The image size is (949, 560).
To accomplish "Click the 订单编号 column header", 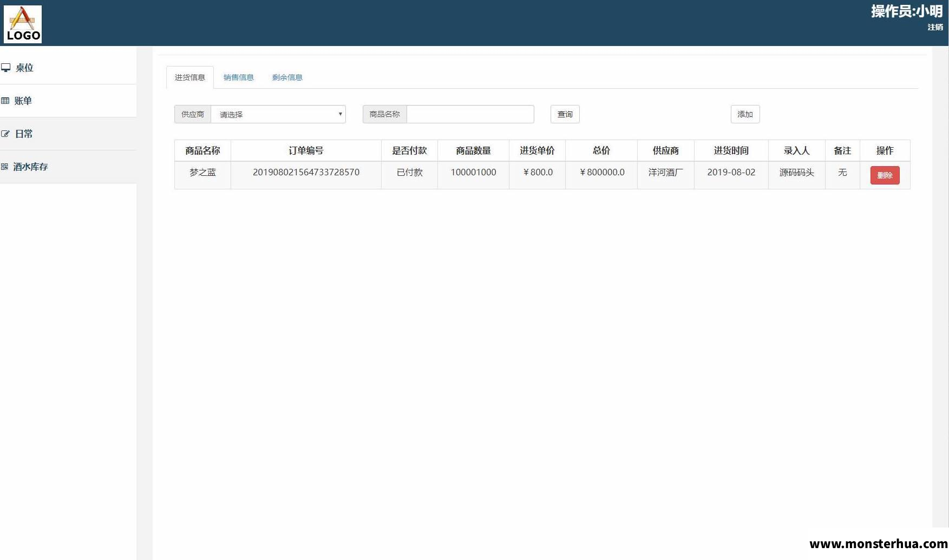I will 306,150.
